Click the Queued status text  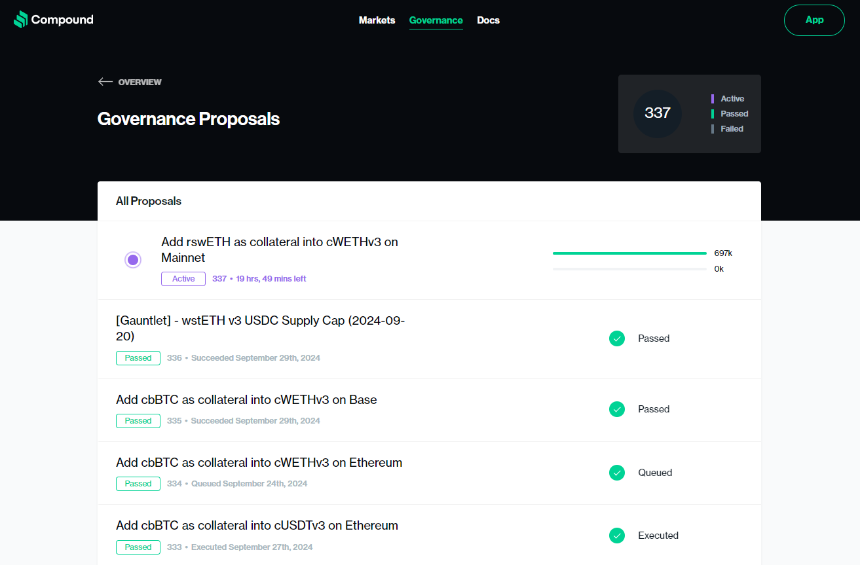point(655,472)
